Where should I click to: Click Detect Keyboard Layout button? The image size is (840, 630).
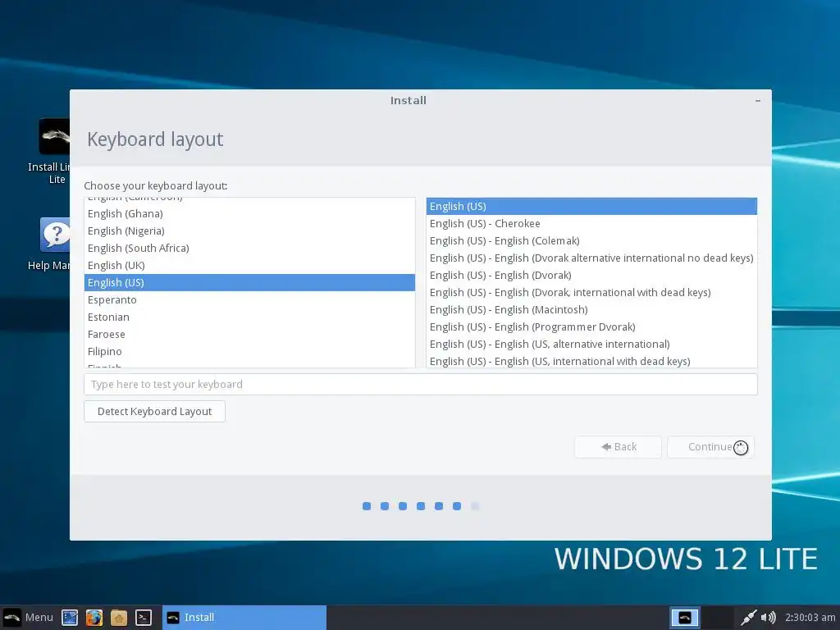(x=154, y=412)
